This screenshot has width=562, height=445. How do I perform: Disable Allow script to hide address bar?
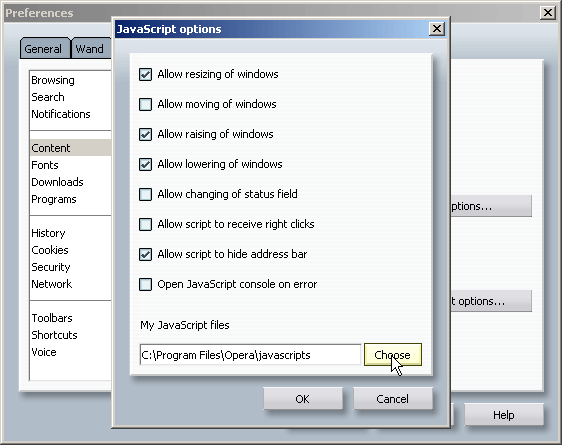click(x=145, y=254)
